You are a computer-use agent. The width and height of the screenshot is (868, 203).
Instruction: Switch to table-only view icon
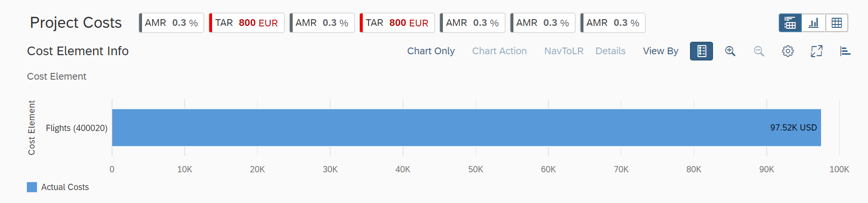coord(837,23)
